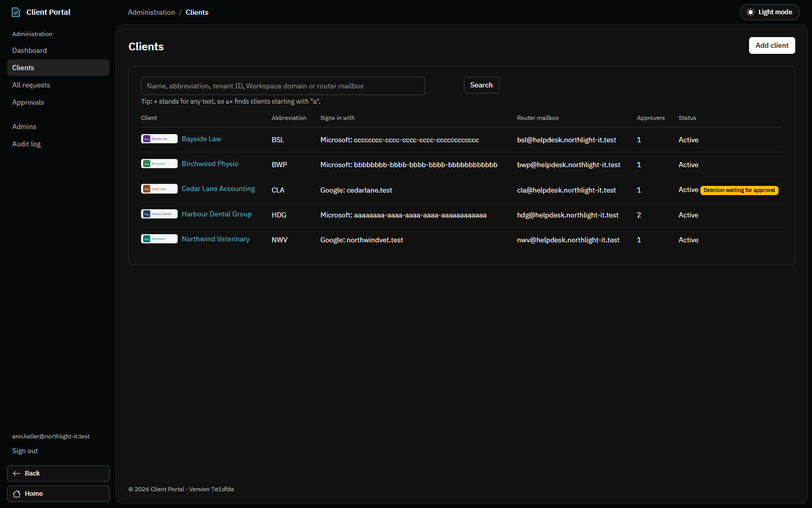Open the Northwind Veterinary client

pyautogui.click(x=216, y=239)
